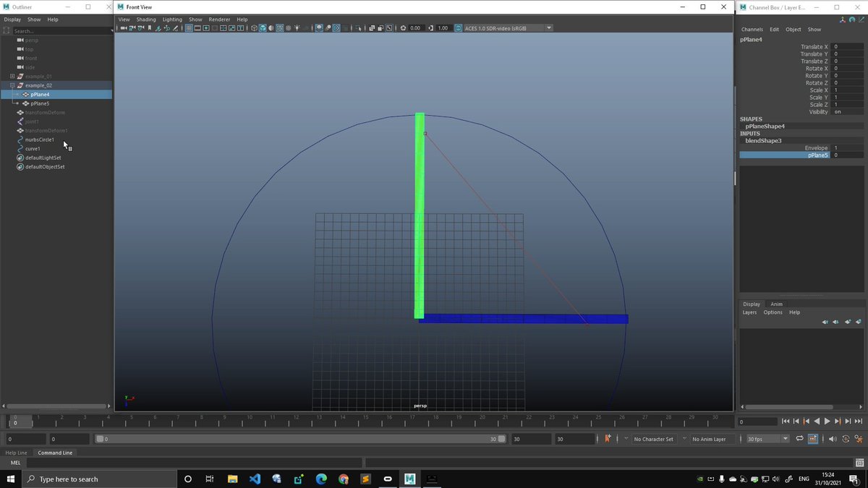
Task: Toggle the use all lights bulb icon
Action: [297, 27]
